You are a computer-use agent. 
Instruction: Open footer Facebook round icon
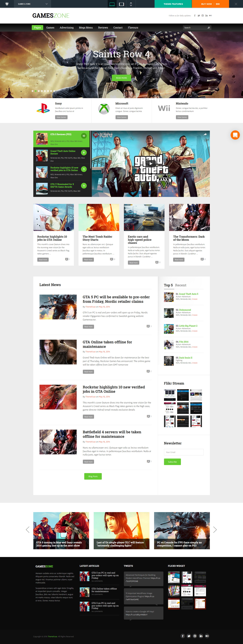(x=183, y=636)
